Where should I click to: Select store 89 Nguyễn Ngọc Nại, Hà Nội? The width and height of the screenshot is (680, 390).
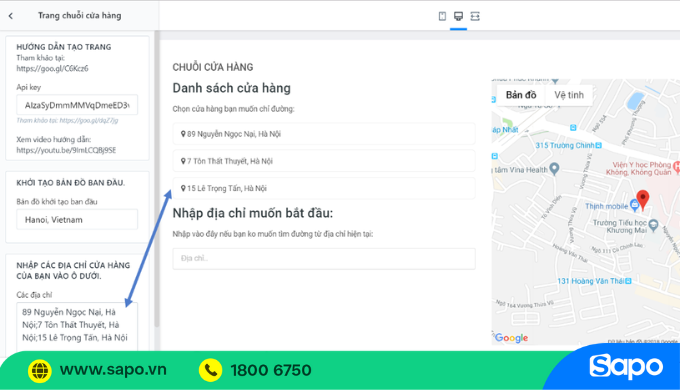[324, 134]
